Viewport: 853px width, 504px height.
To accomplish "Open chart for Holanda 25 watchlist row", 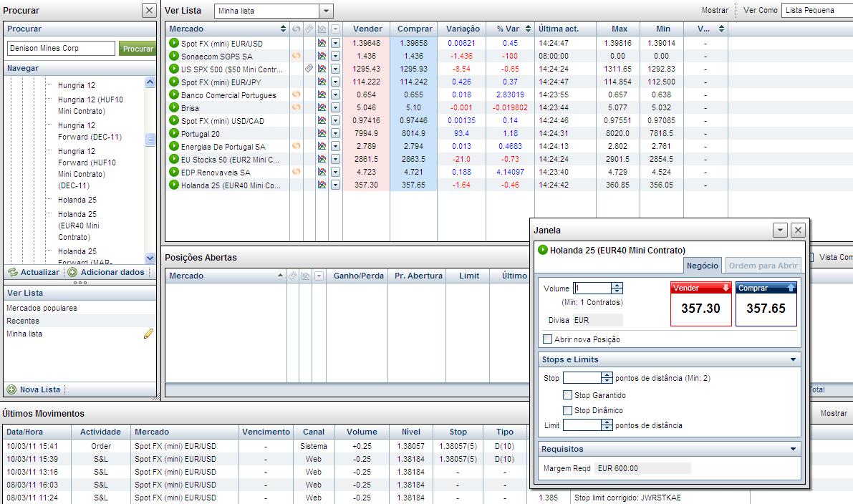I will tap(322, 185).
